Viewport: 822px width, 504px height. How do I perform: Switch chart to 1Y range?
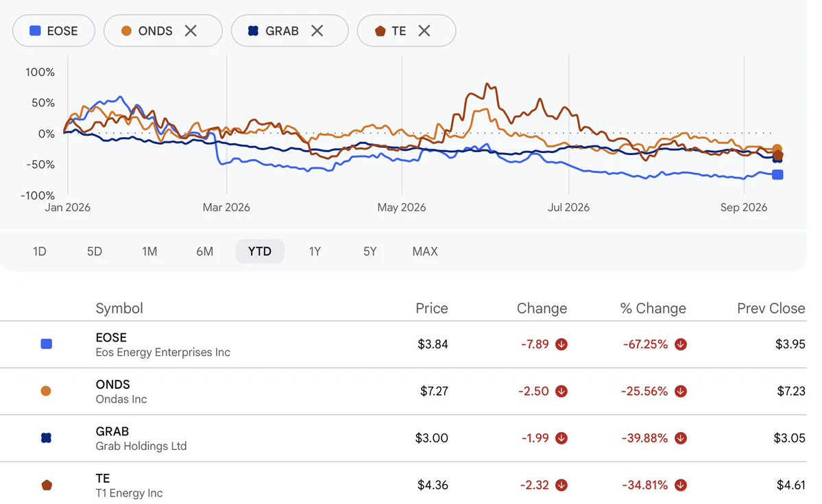(315, 251)
